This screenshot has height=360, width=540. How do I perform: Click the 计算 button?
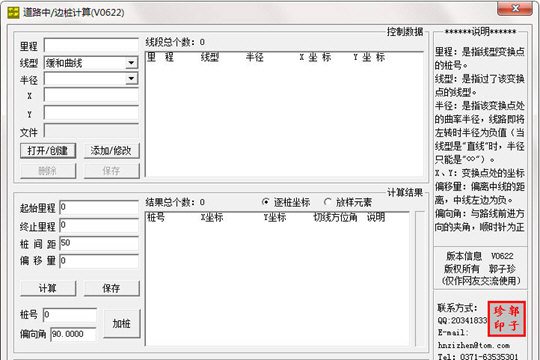pos(48,288)
